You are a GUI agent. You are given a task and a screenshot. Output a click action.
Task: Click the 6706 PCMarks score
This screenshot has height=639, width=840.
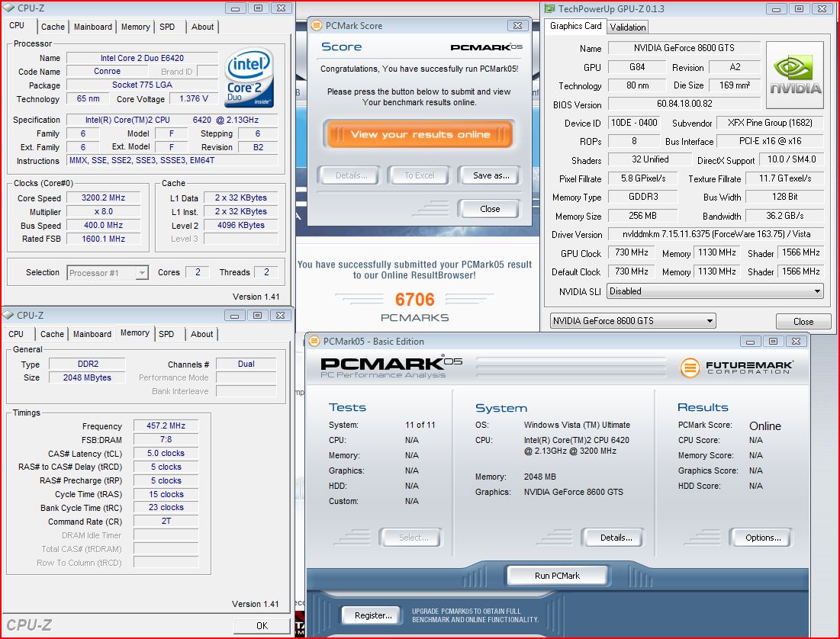pos(414,300)
